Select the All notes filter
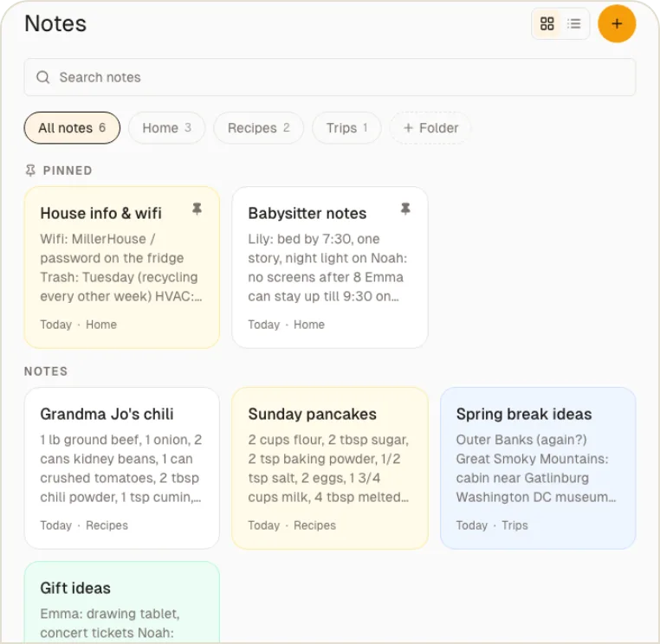 point(72,128)
